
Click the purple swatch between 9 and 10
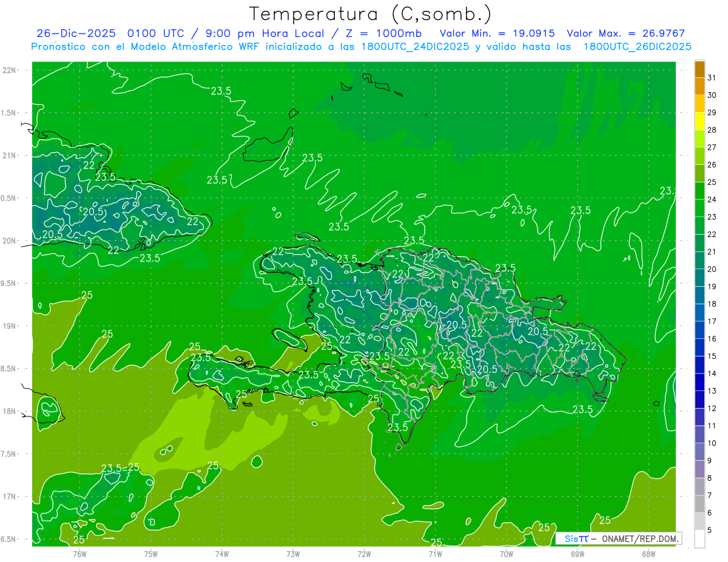(x=699, y=452)
